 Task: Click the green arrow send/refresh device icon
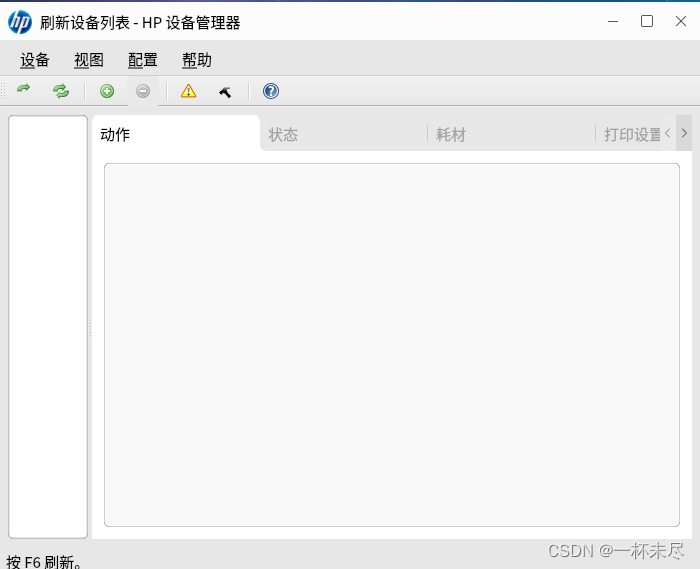pos(24,89)
